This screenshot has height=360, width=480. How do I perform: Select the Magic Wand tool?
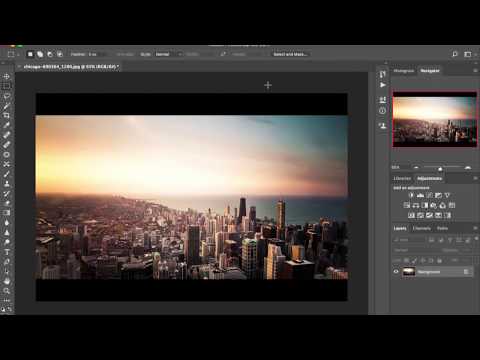tap(6, 106)
